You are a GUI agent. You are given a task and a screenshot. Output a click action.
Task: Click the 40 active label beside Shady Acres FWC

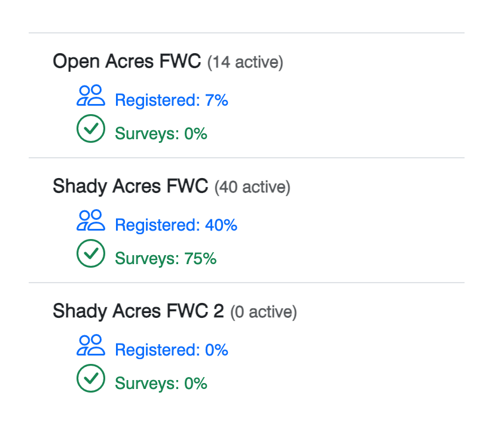pos(252,187)
